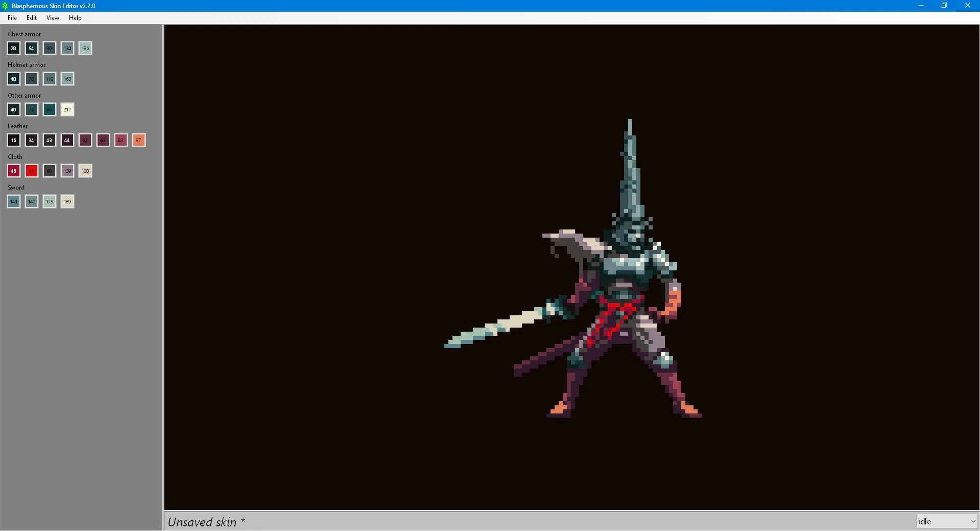Choose Other armor white swatch 217
This screenshot has width=980, height=531.
(67, 109)
